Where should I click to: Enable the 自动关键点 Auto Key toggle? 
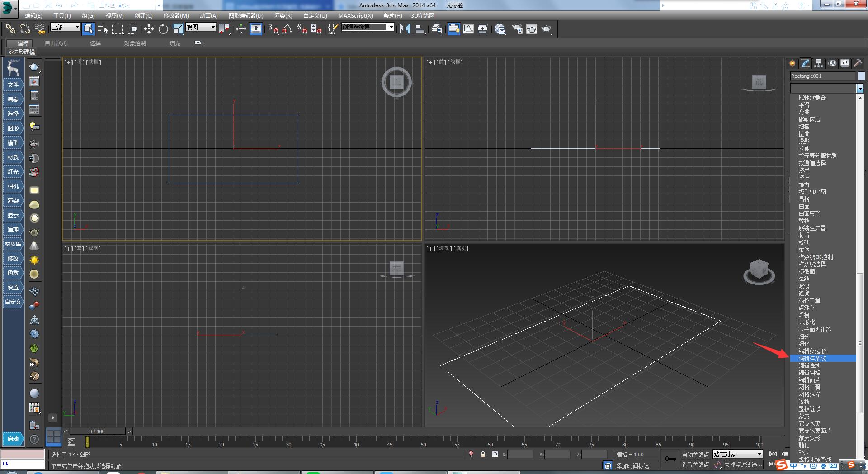(695, 455)
